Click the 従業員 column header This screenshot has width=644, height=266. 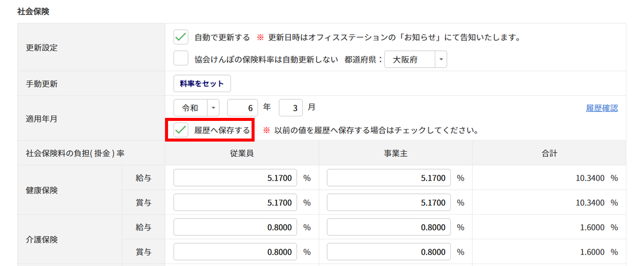[x=242, y=153]
